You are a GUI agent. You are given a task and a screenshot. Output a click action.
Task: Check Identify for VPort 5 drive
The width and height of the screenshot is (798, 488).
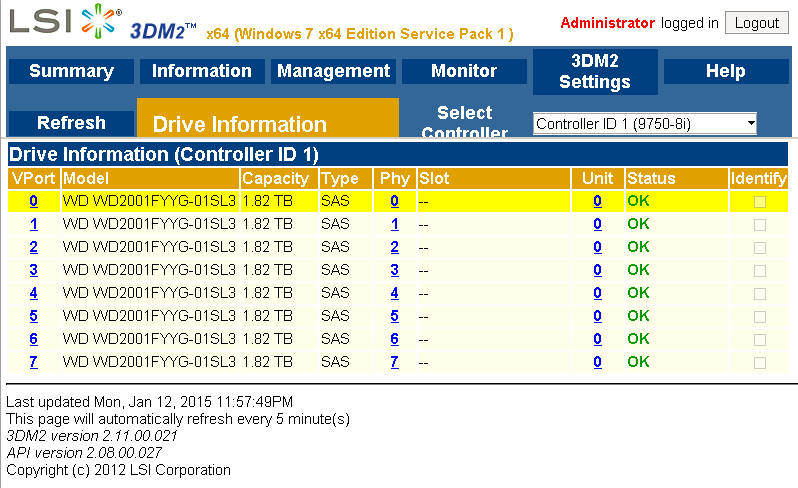click(x=760, y=317)
